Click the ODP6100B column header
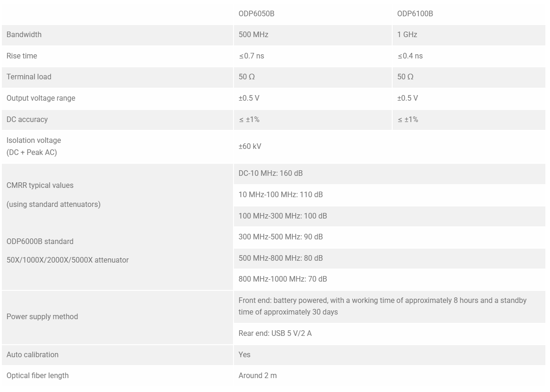The image size is (550, 392). (415, 13)
